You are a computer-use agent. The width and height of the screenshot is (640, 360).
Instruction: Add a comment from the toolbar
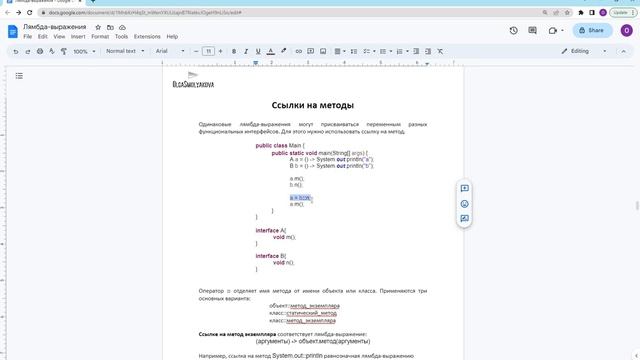click(311, 51)
